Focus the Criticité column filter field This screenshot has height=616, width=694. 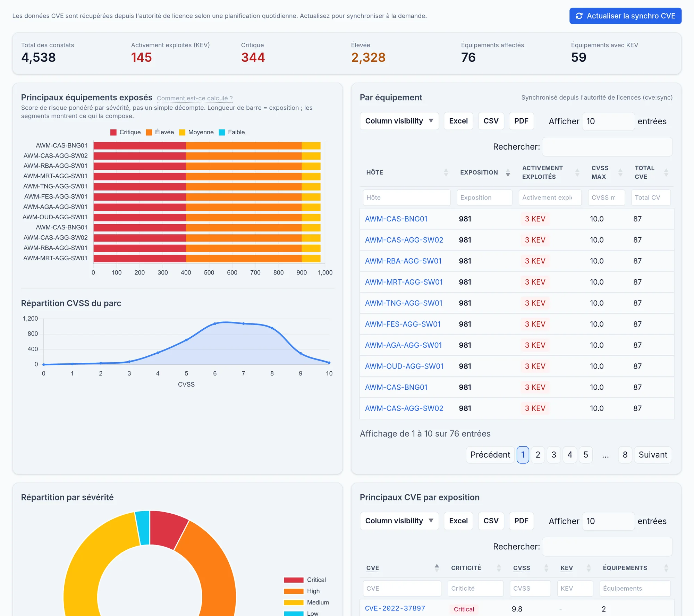pos(475,589)
